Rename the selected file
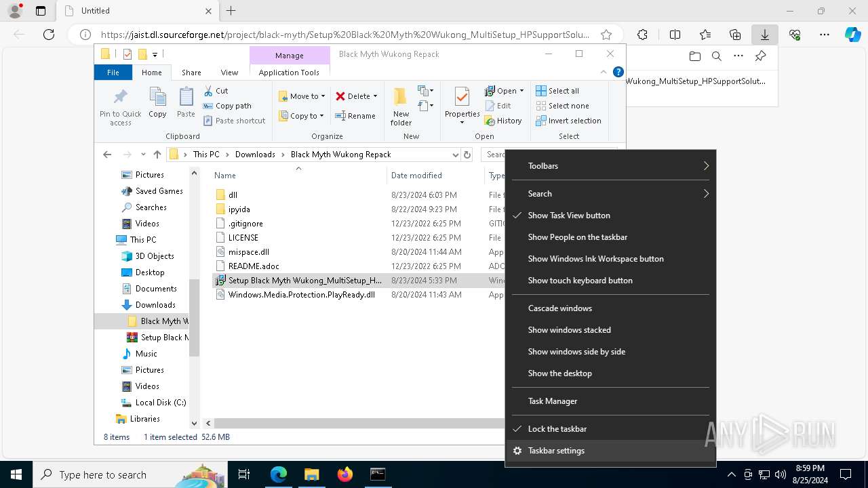The image size is (868, 488). click(355, 116)
